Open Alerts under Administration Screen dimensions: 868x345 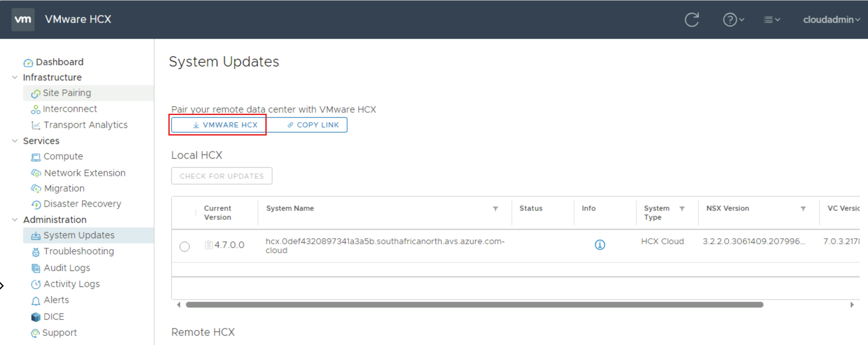[56, 300]
